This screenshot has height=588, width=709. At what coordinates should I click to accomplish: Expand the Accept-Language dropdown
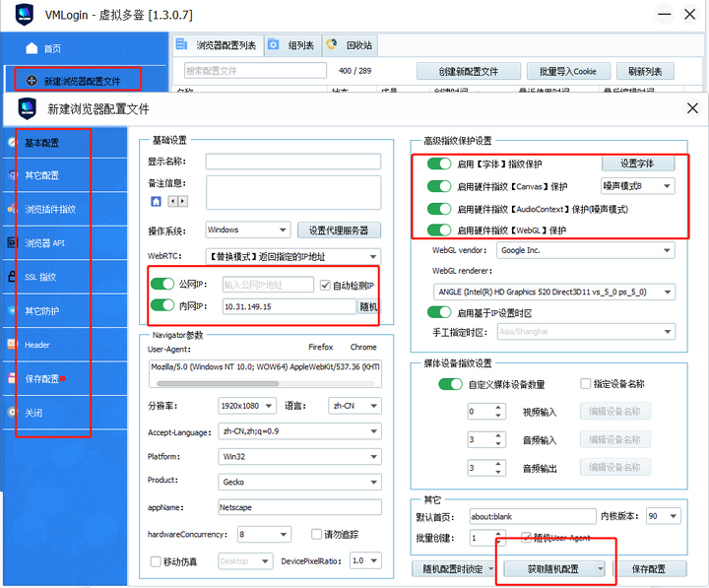tap(299, 431)
